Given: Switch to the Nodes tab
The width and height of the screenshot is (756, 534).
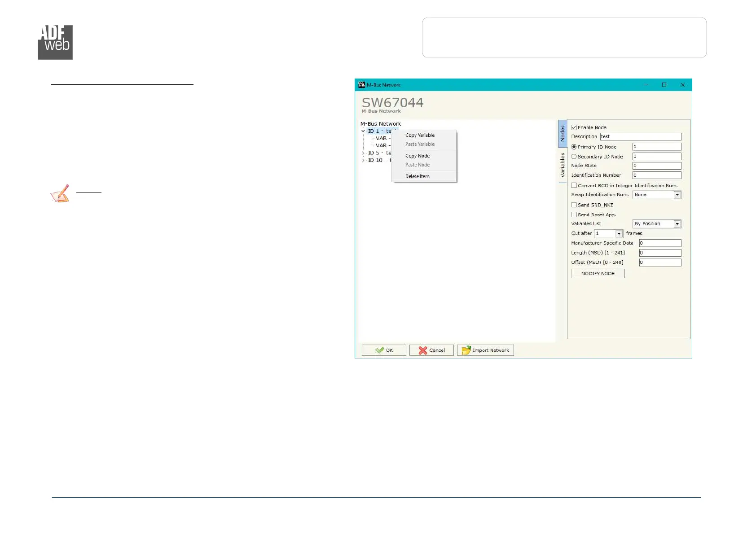Looking at the screenshot, I should click(x=563, y=134).
